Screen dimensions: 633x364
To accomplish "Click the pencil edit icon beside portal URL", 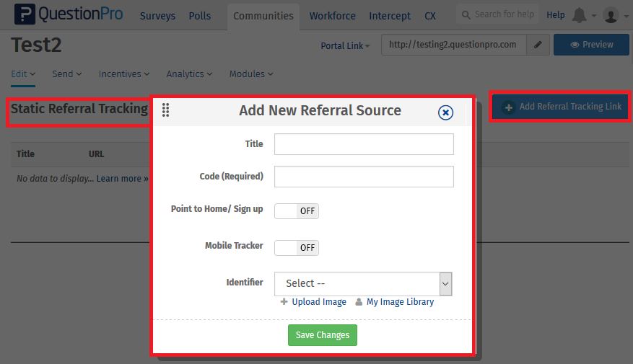I will pyautogui.click(x=537, y=45).
